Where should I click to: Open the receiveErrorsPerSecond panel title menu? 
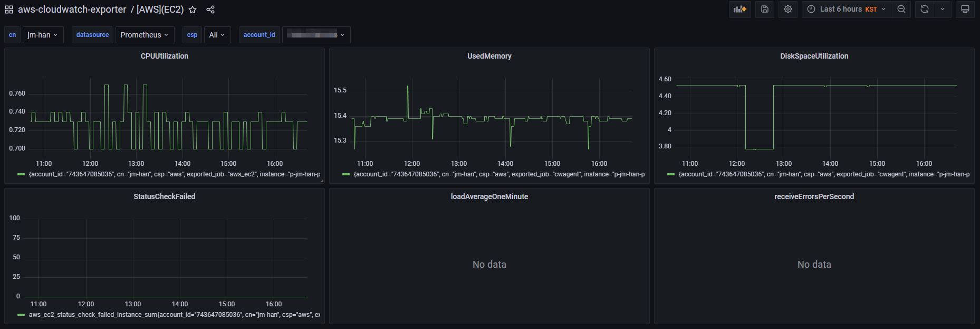(814, 196)
